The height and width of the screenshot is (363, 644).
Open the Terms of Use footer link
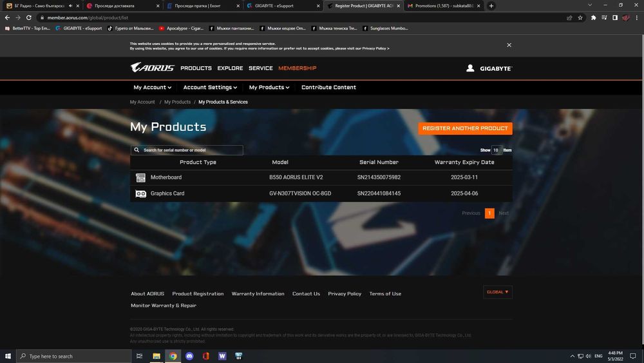point(385,293)
